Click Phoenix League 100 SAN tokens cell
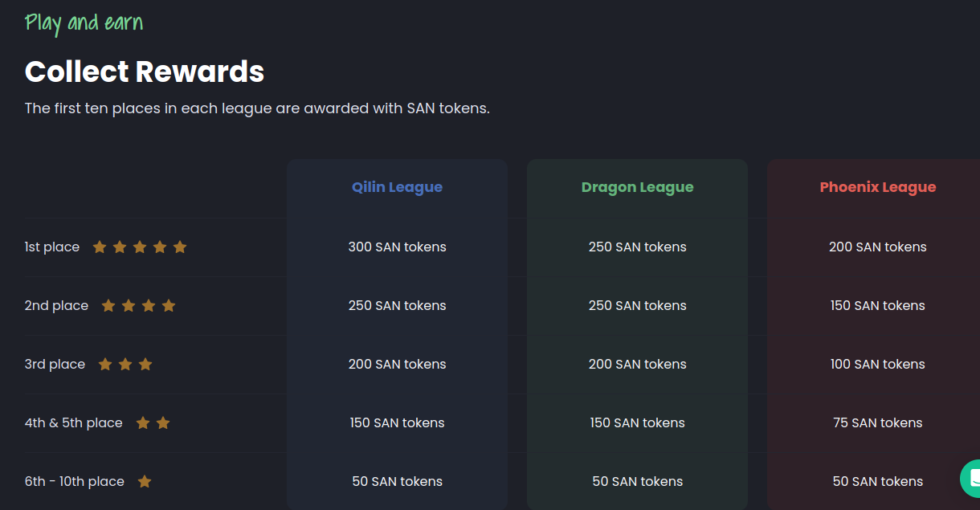 click(878, 364)
